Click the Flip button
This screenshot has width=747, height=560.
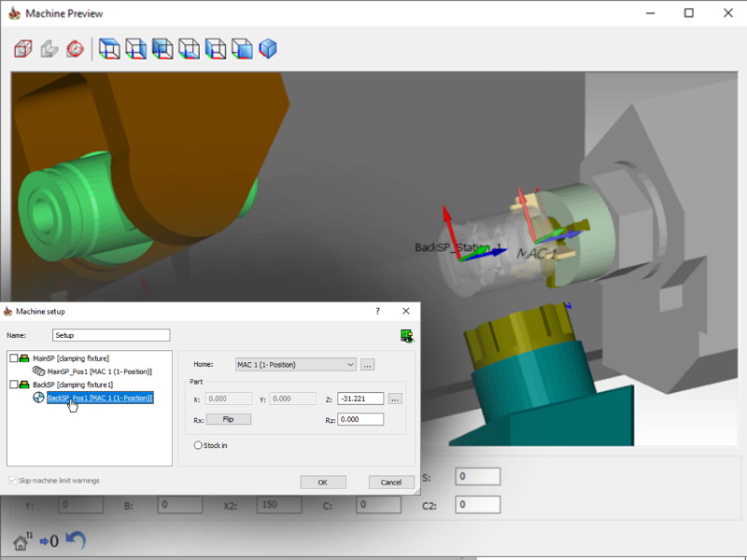pos(228,419)
